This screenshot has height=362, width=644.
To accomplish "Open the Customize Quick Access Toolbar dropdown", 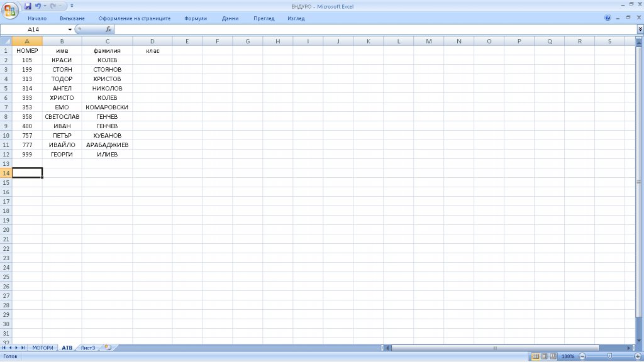I will 72,6.
